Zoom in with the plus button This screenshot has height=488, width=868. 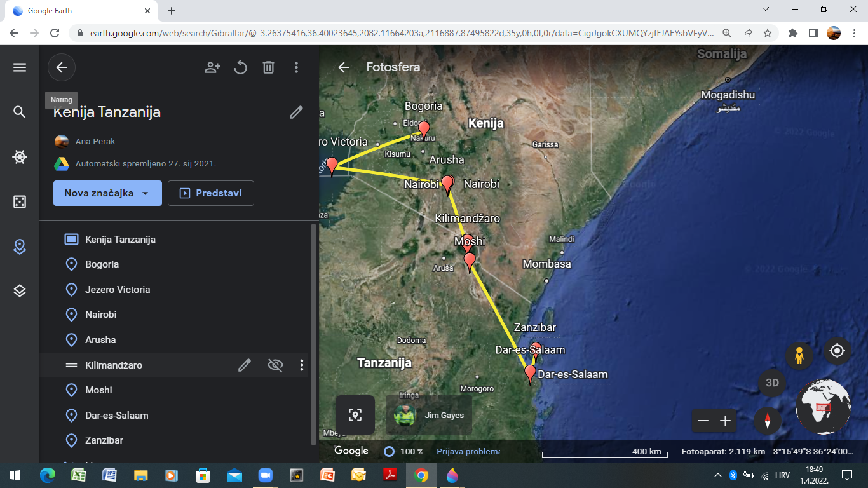point(725,421)
